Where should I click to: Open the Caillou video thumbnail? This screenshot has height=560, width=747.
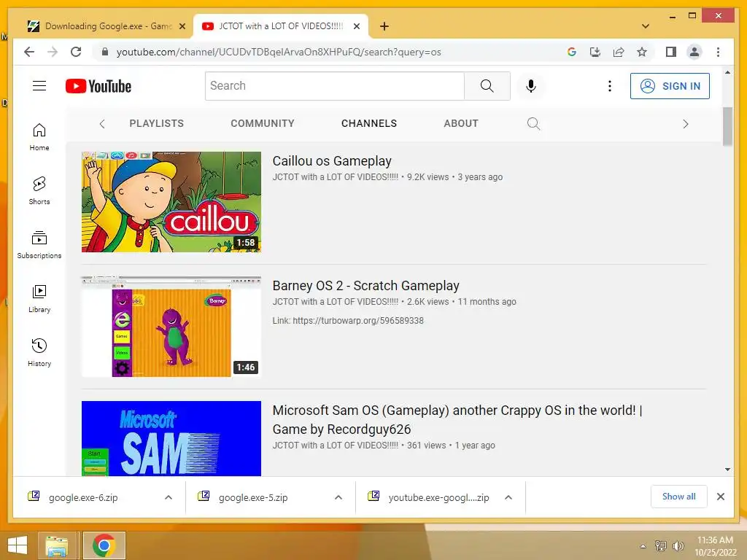(x=171, y=202)
